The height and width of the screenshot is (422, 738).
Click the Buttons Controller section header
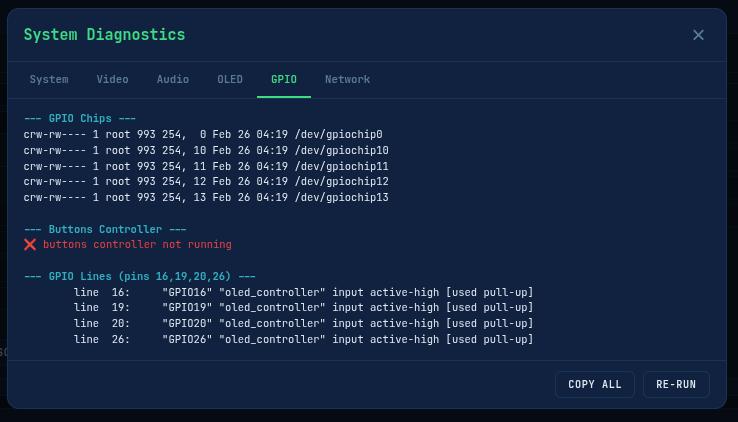pos(105,229)
